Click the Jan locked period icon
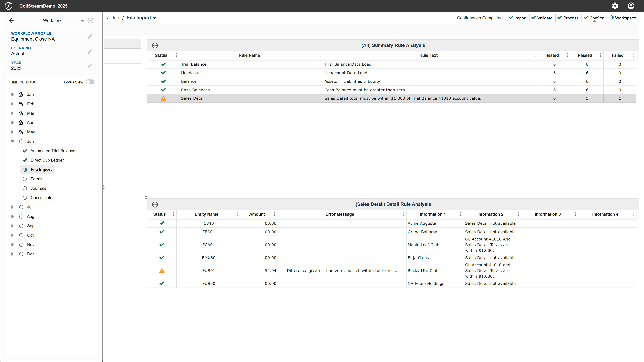 21,94
